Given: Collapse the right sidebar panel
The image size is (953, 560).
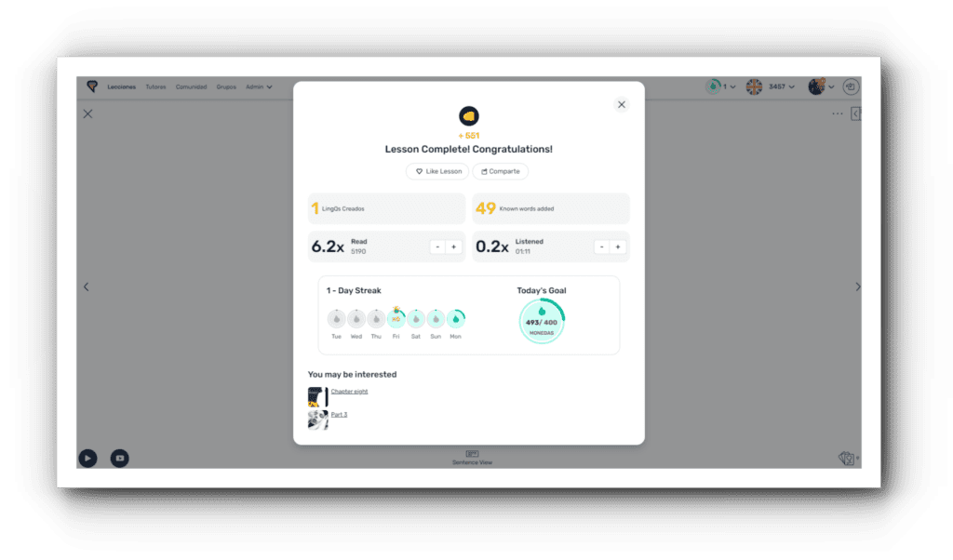Looking at the screenshot, I should click(x=855, y=113).
